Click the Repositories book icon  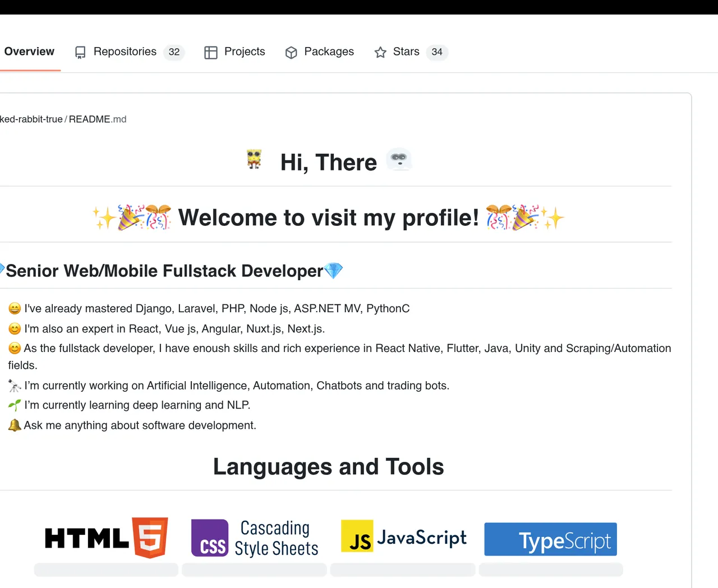tap(80, 52)
